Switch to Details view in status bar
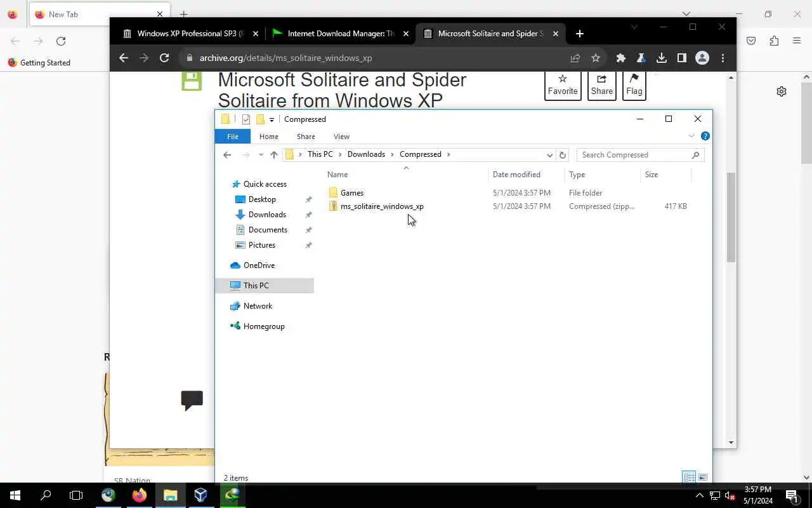 click(x=689, y=478)
